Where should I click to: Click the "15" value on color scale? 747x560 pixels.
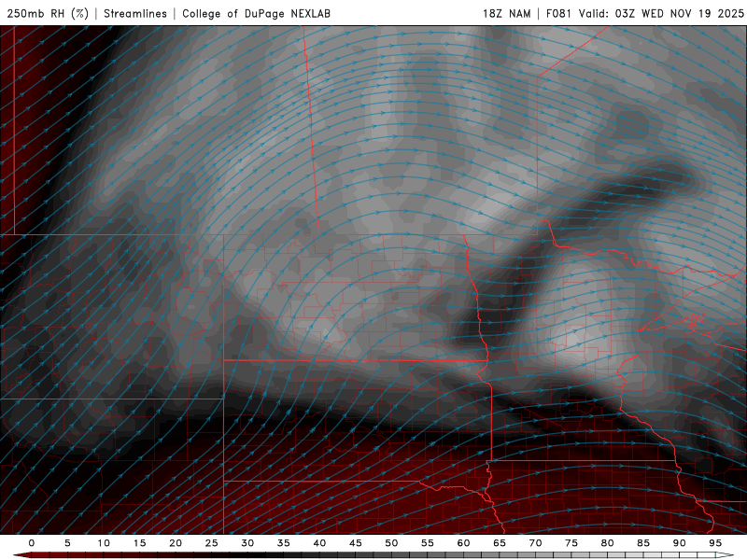(139, 543)
